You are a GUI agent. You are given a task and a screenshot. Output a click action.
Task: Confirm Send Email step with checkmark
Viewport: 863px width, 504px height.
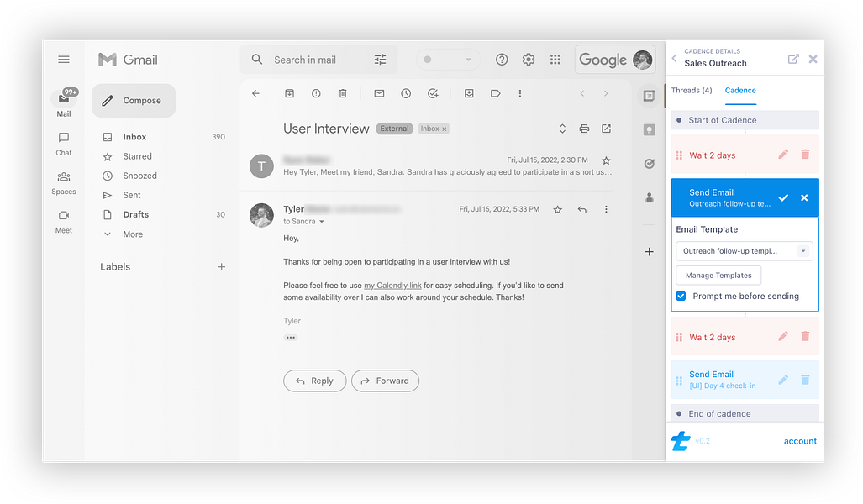pos(783,197)
